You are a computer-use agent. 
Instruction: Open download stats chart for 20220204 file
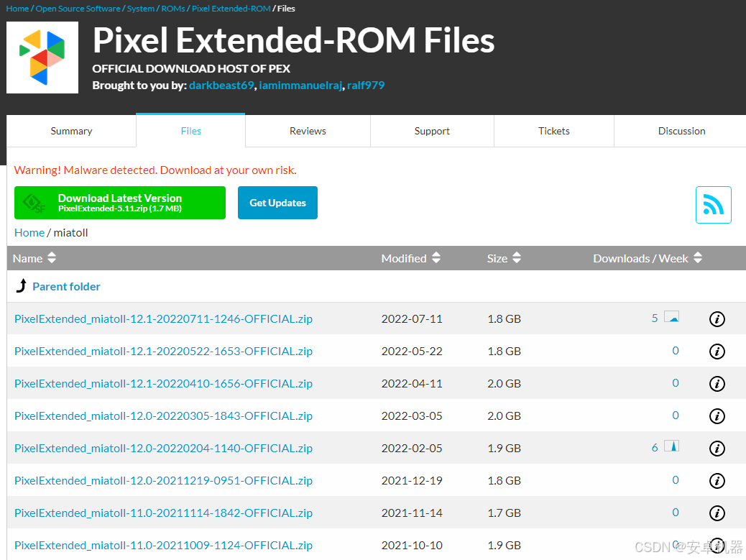tap(672, 446)
